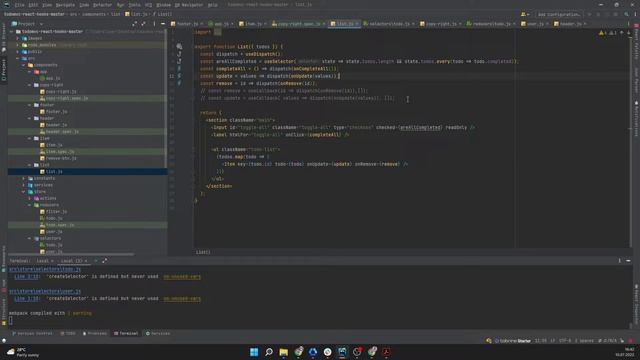Close the list.js editor tab

tap(357, 24)
